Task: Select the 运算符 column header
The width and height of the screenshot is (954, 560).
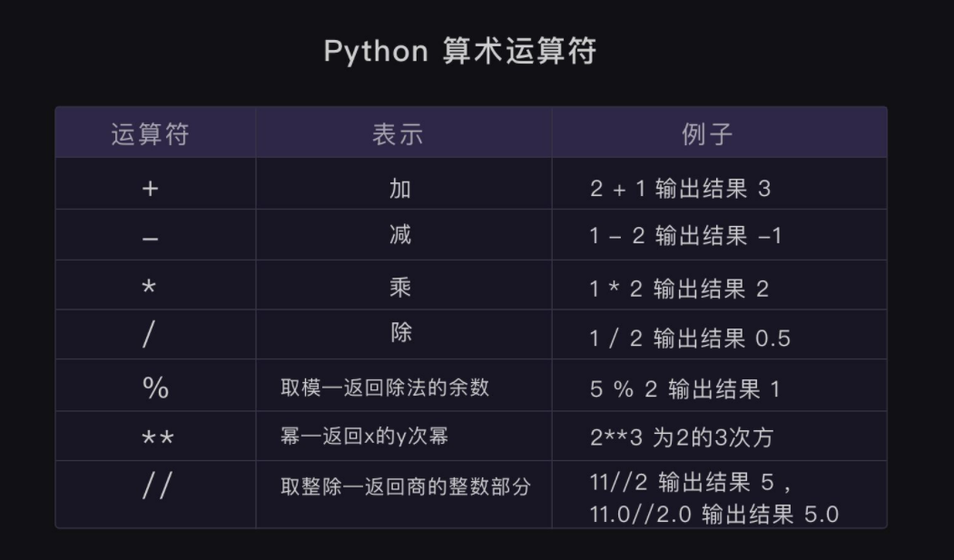Action: pyautogui.click(x=150, y=134)
